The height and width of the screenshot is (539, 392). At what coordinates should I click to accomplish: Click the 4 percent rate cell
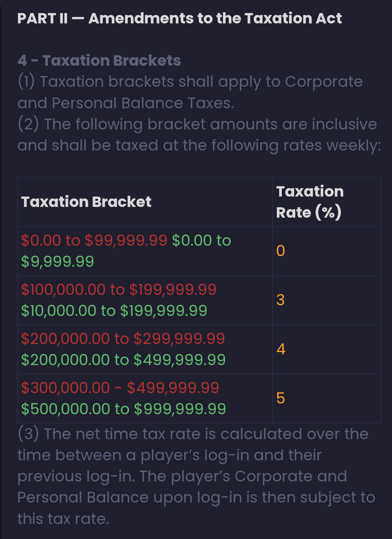click(x=281, y=349)
